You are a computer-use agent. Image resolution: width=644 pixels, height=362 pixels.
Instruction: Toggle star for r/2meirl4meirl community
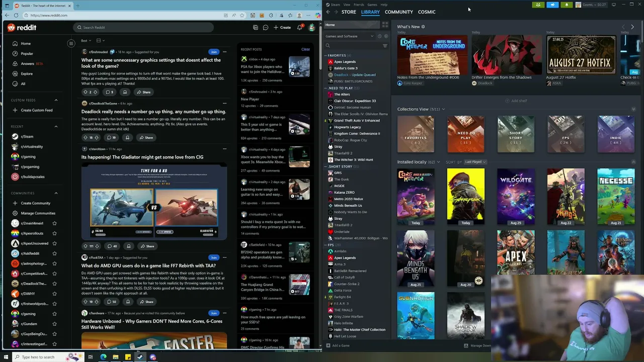54,223
